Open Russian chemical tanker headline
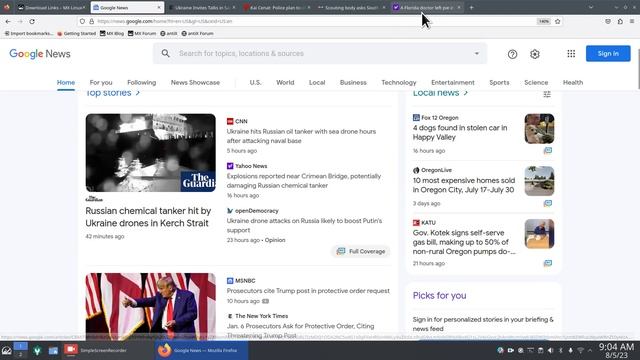The height and width of the screenshot is (360, 640). pyautogui.click(x=148, y=217)
